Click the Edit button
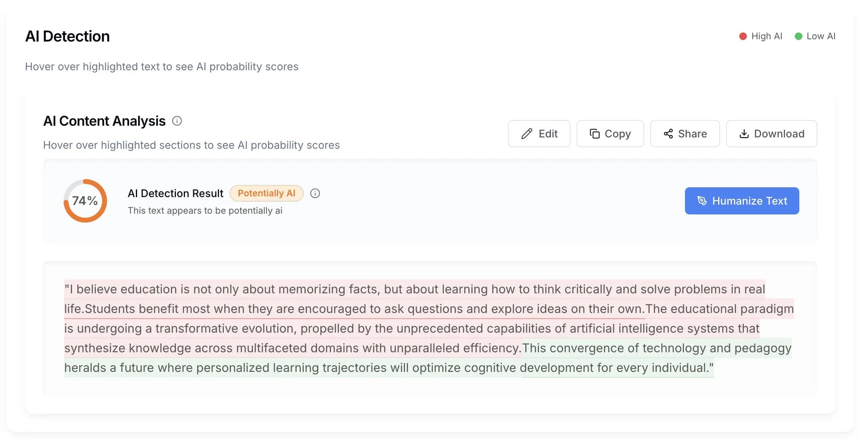Image resolution: width=868 pixels, height=447 pixels. tap(539, 134)
